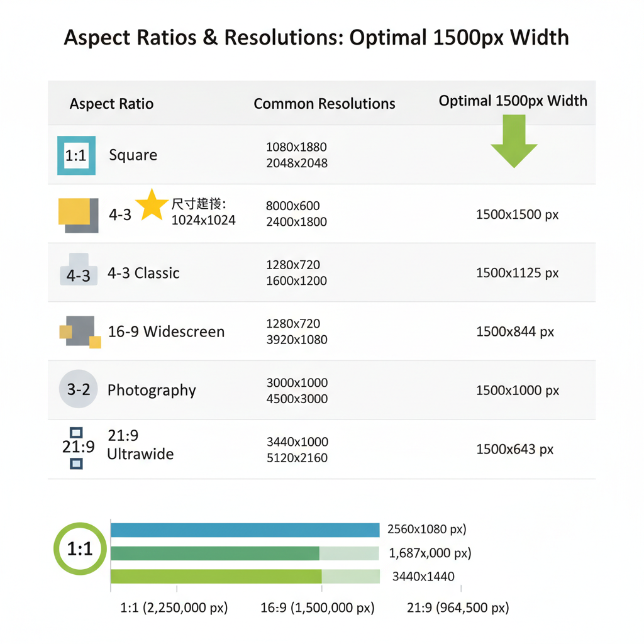Screen dimensions: 644x644
Task: Click the yellow and gray 4-3 icon
Action: point(79,215)
